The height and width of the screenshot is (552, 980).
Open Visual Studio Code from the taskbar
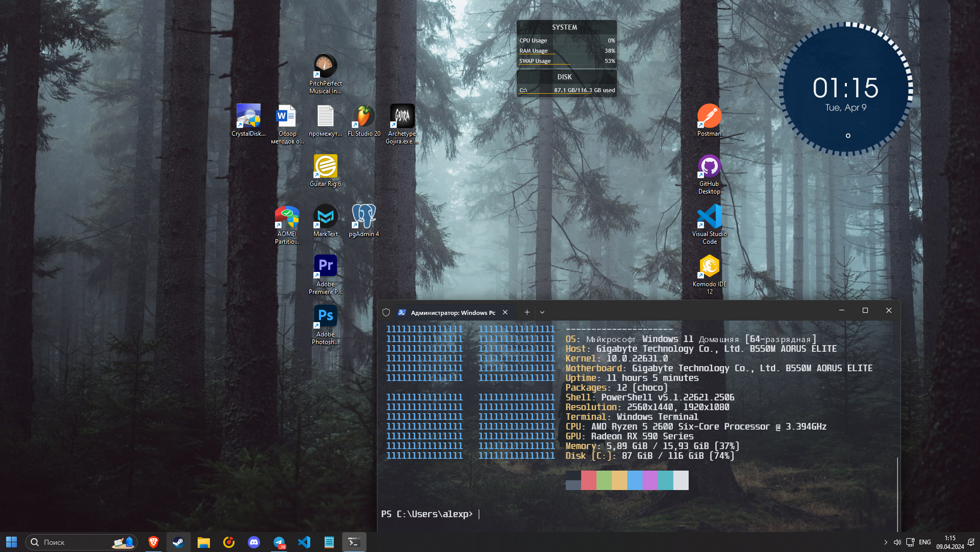click(x=304, y=542)
